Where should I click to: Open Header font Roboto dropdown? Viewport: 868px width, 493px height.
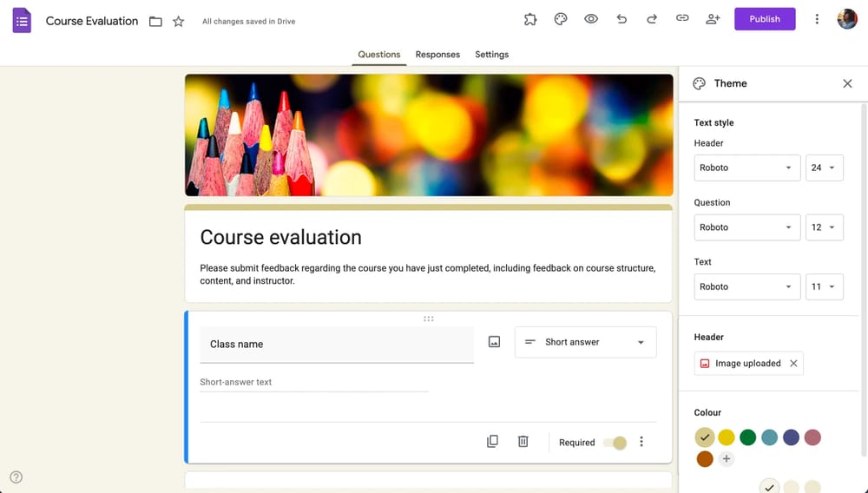(x=746, y=168)
